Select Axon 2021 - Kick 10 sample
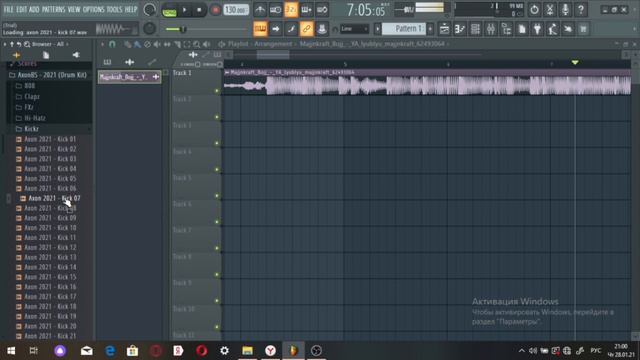640x360 pixels. click(x=50, y=228)
